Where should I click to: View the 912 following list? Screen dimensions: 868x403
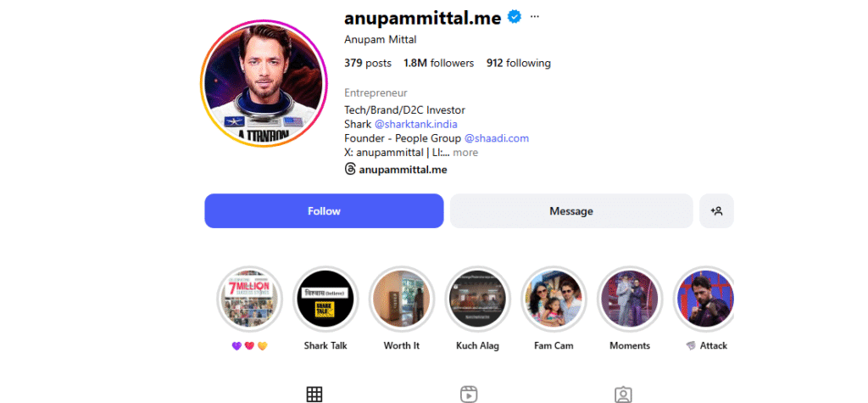pos(519,63)
